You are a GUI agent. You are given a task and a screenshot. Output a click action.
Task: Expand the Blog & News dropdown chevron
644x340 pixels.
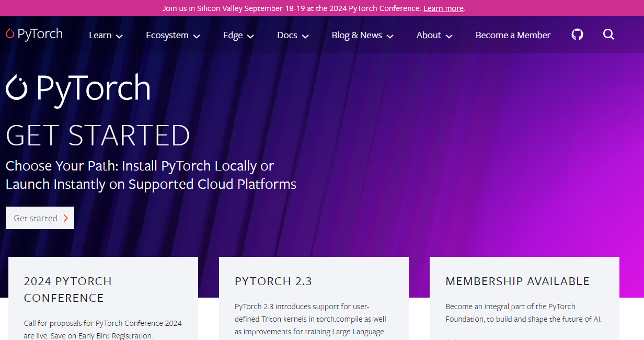(x=390, y=36)
